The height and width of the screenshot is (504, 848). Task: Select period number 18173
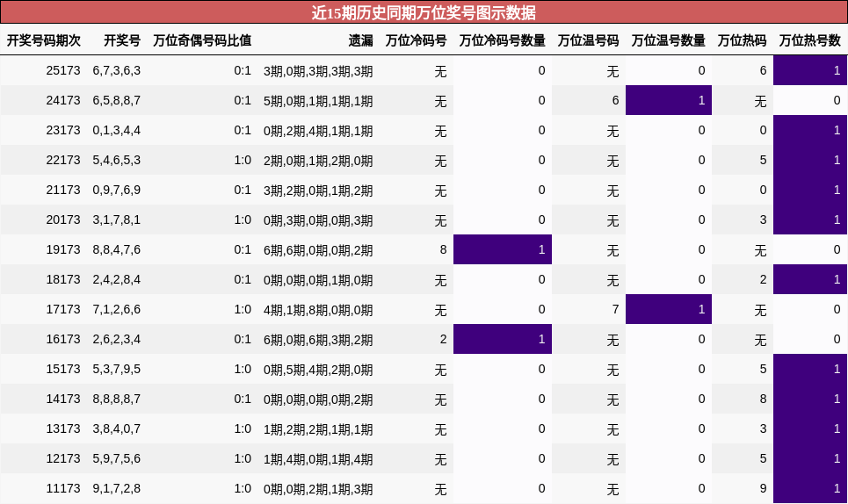click(63, 280)
